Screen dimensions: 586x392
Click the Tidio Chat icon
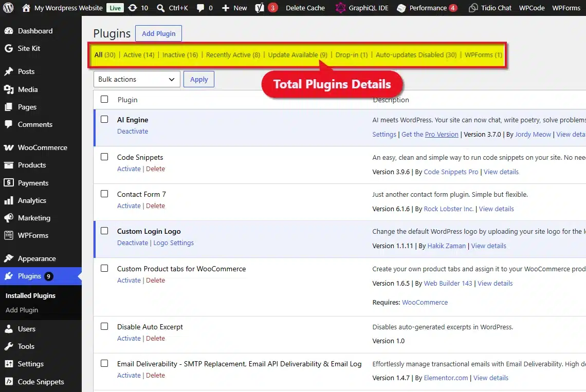[473, 8]
